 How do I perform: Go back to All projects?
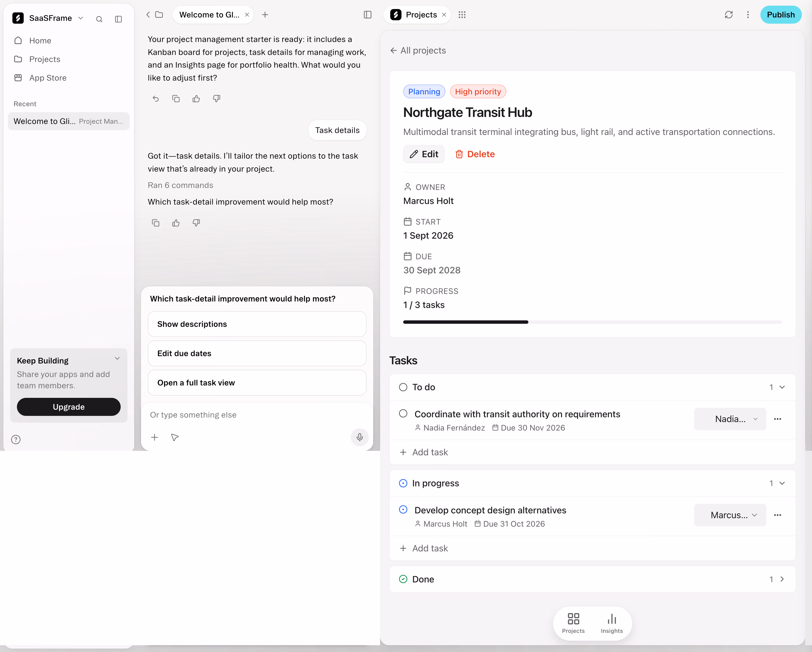point(418,50)
